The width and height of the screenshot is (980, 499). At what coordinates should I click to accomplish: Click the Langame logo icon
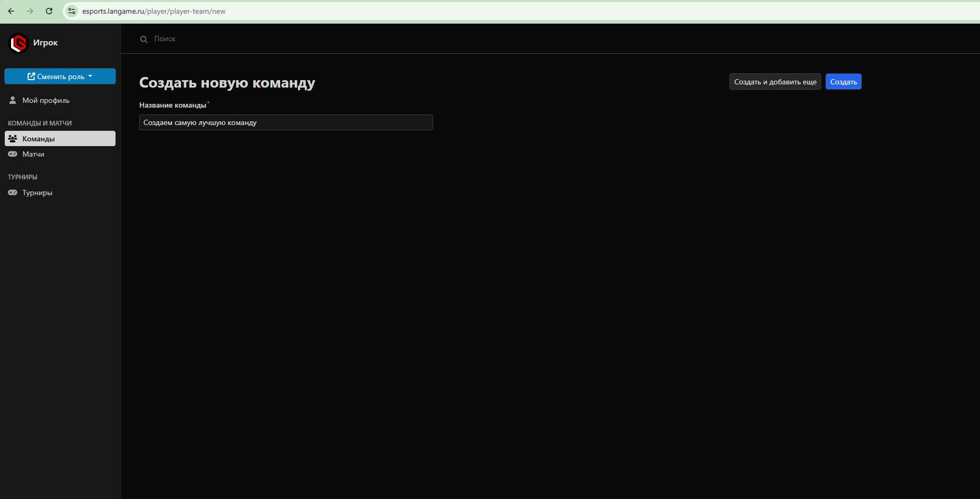tap(19, 43)
